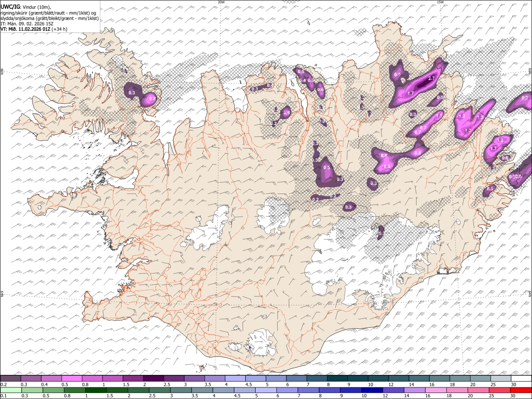This screenshot has height=399, width=532.
Task: Select the dark teal 8–9 snow scale swatch
Action: 337,378
